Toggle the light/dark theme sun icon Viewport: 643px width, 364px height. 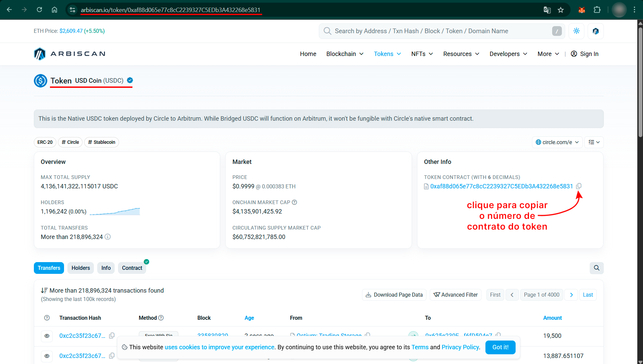[576, 31]
